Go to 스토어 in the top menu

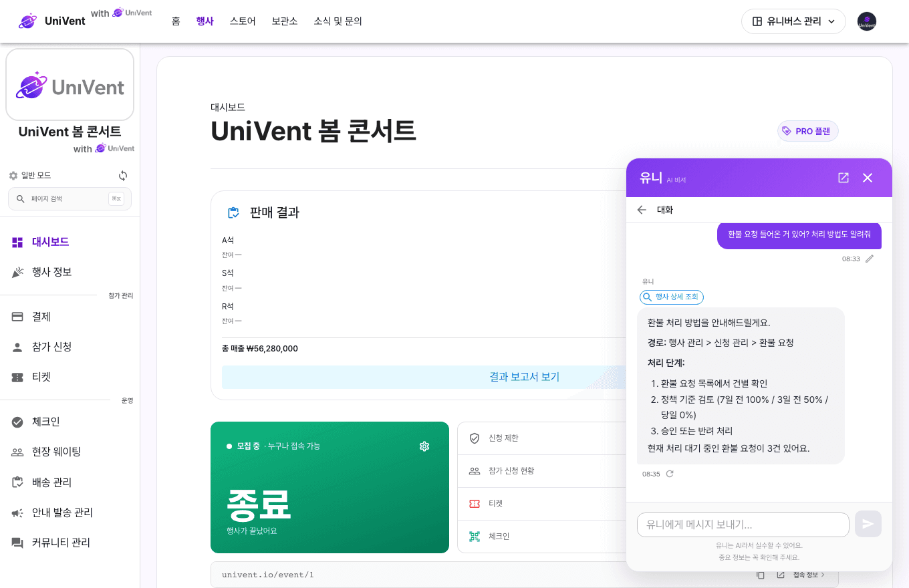[243, 21]
